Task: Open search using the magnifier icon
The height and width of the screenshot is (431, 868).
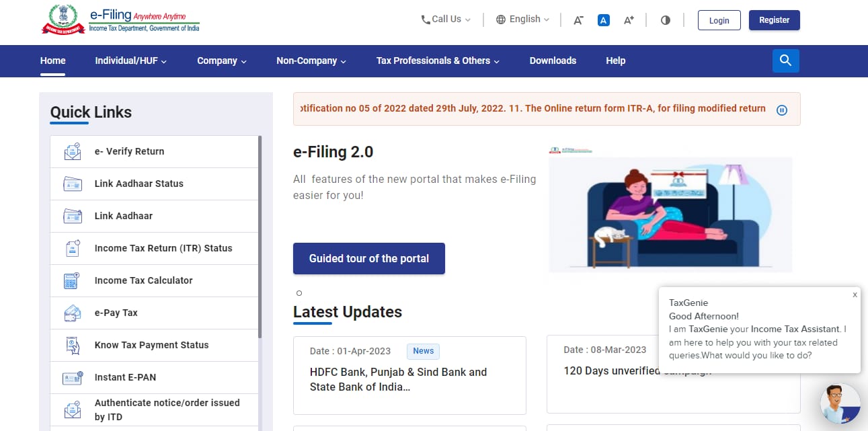Action: pyautogui.click(x=785, y=61)
